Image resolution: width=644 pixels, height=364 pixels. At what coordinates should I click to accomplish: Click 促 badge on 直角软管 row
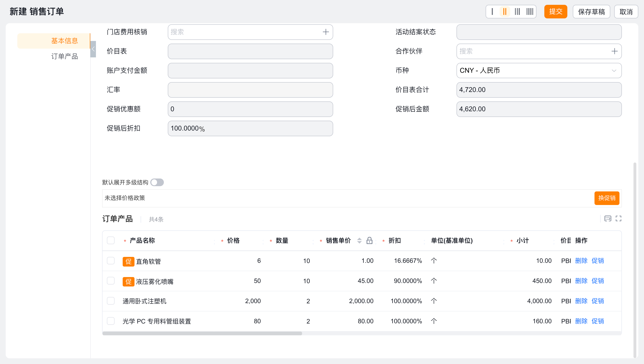coord(128,262)
